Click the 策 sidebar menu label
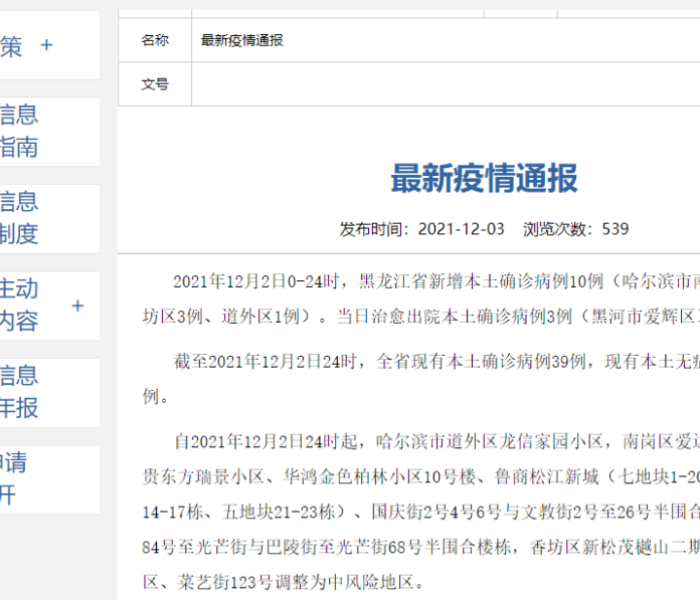700x600 pixels. coord(11,46)
